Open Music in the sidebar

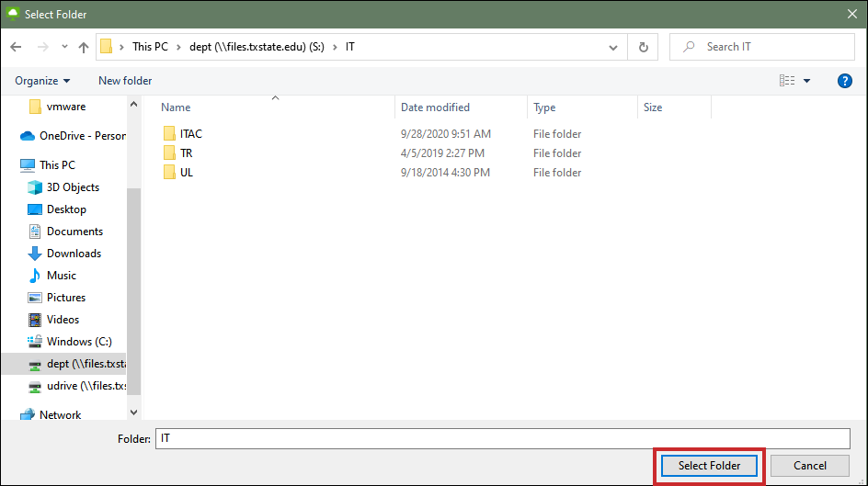(62, 276)
